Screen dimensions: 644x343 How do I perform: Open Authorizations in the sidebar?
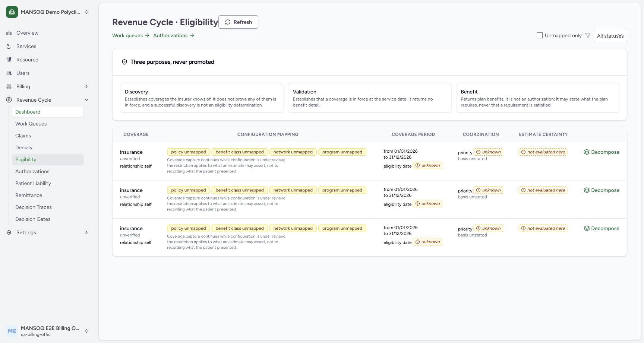coord(48,171)
